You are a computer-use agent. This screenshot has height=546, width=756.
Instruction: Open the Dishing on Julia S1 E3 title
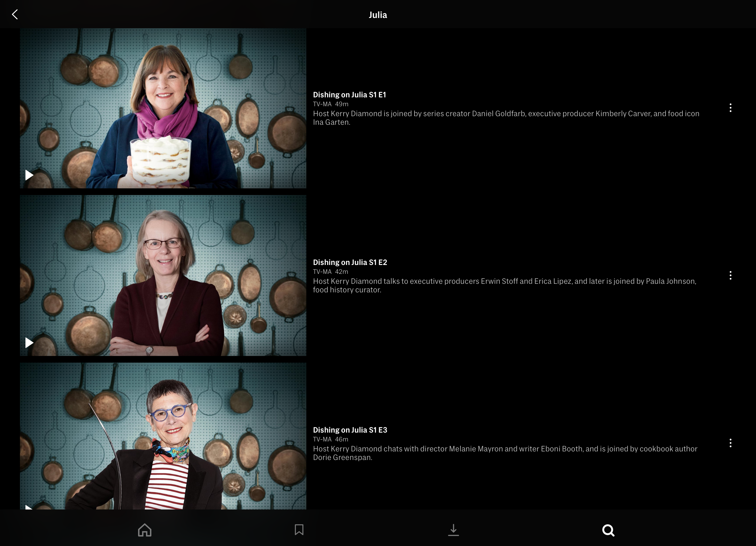(x=350, y=430)
